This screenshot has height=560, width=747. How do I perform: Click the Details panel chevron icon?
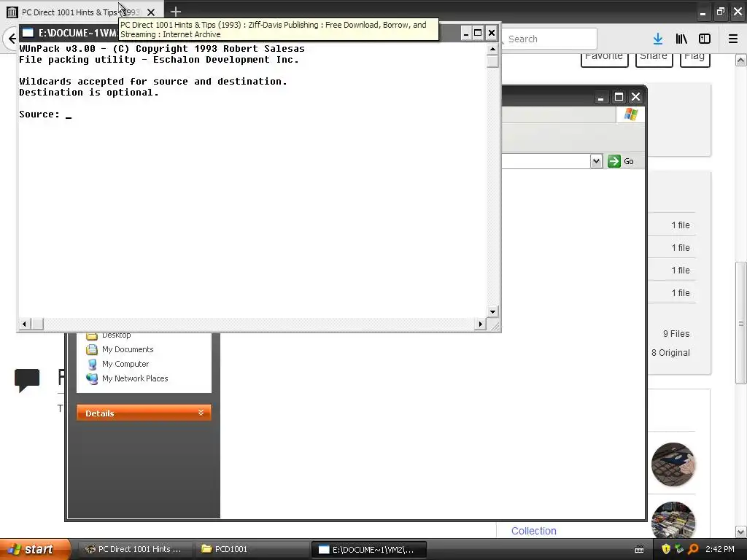point(201,413)
